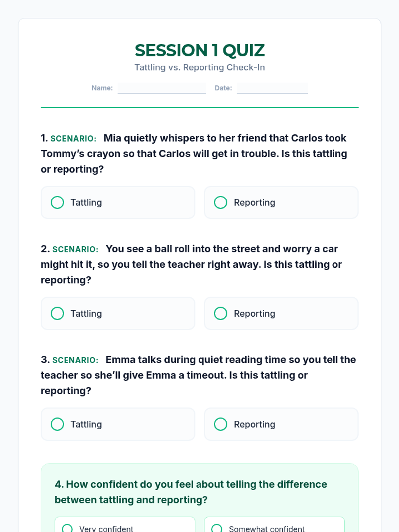Click the question 1 scenario text
This screenshot has height=532, width=399.
tap(194, 154)
